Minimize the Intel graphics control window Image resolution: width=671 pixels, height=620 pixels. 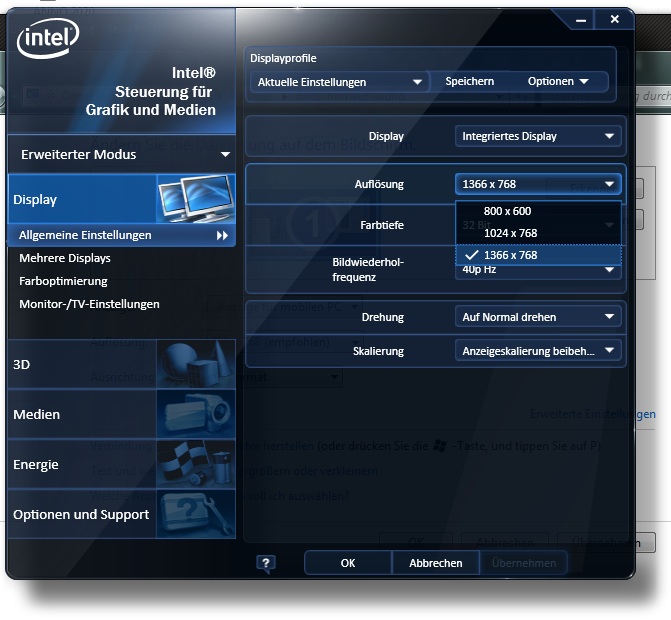point(581,20)
